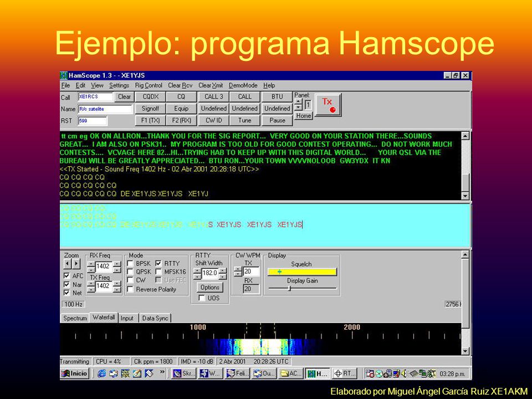Click the Call input field
This screenshot has height=399, width=532.
(95, 96)
